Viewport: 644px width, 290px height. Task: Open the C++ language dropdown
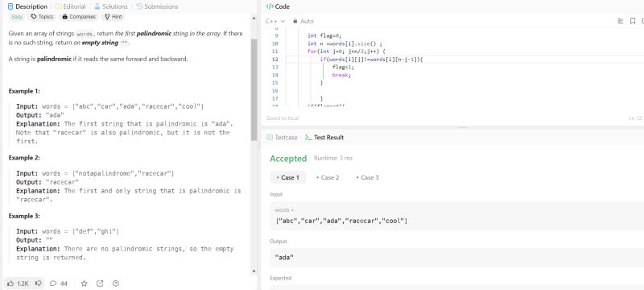(x=275, y=22)
